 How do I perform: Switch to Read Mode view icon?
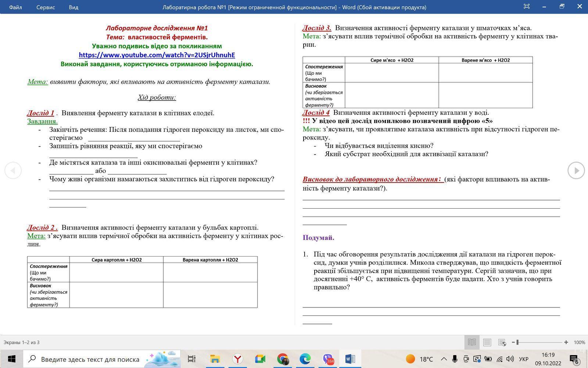coord(472,342)
